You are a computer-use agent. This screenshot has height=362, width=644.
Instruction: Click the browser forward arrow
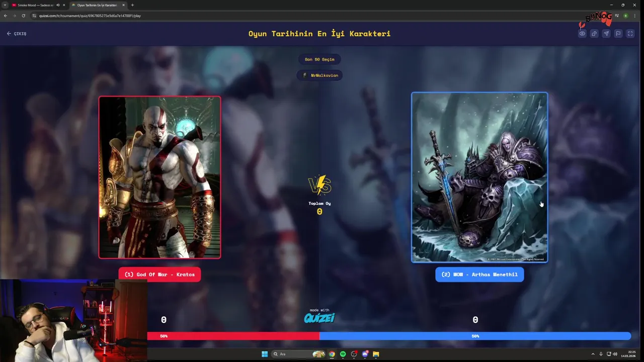point(14,16)
